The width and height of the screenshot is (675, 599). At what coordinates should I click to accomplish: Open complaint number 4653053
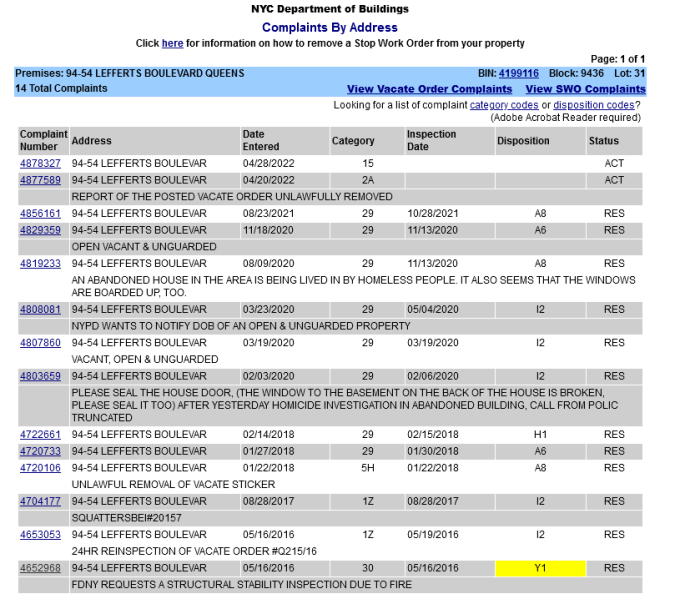point(40,534)
